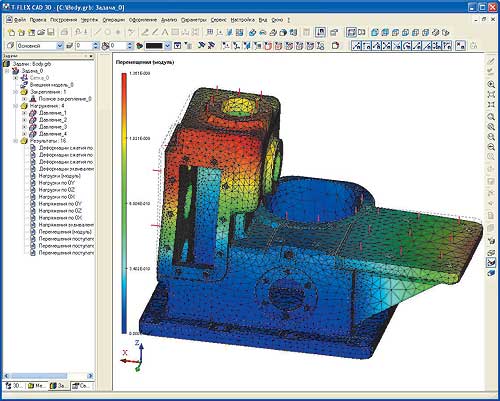
Task: Open result Нагрузки (модуль)
Action: (x=59, y=176)
